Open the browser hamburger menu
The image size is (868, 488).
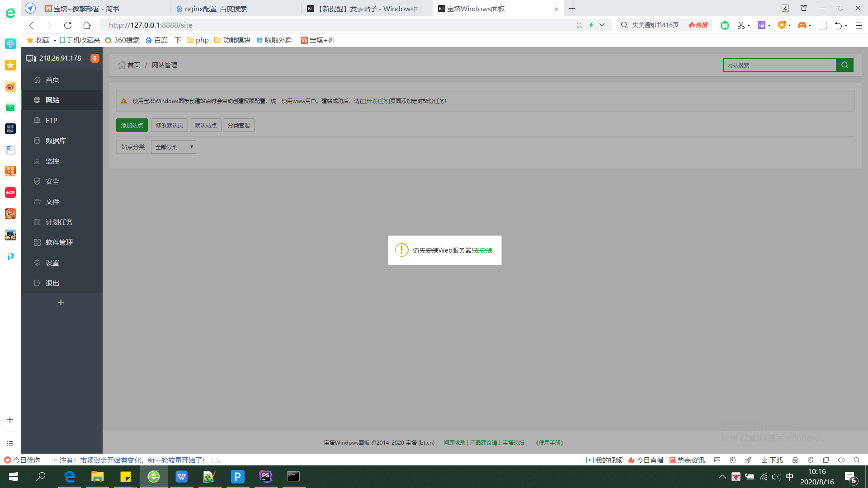click(x=859, y=25)
